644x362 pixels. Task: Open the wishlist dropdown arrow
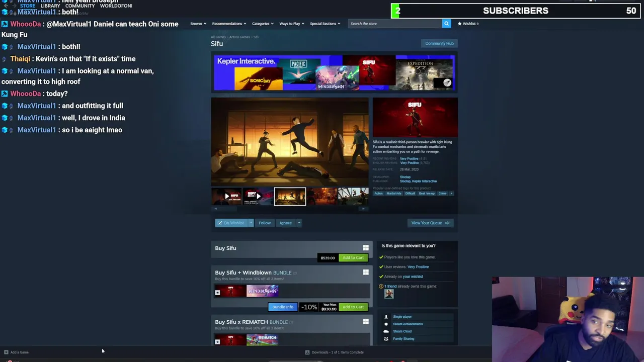click(251, 223)
